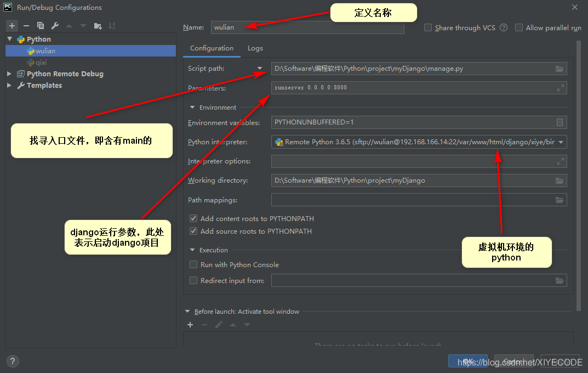The width and height of the screenshot is (588, 373).
Task: Expand the Templates tree node
Action: pos(9,85)
